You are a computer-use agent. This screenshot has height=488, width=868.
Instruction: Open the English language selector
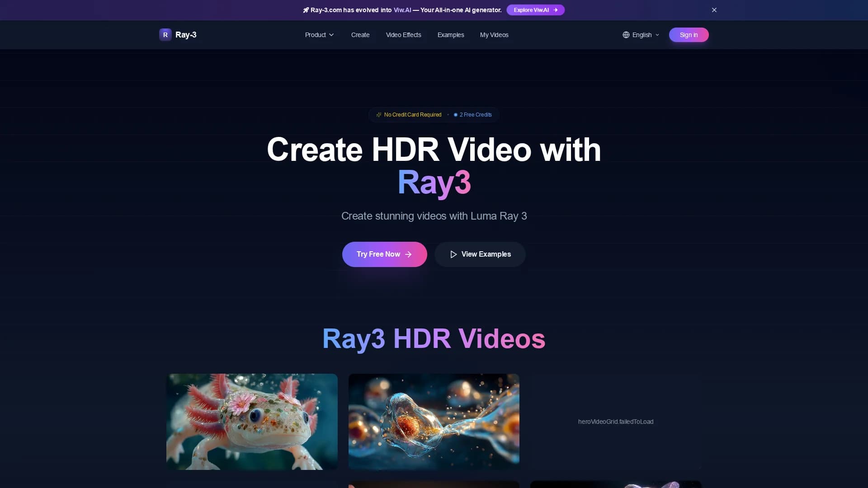[641, 35]
